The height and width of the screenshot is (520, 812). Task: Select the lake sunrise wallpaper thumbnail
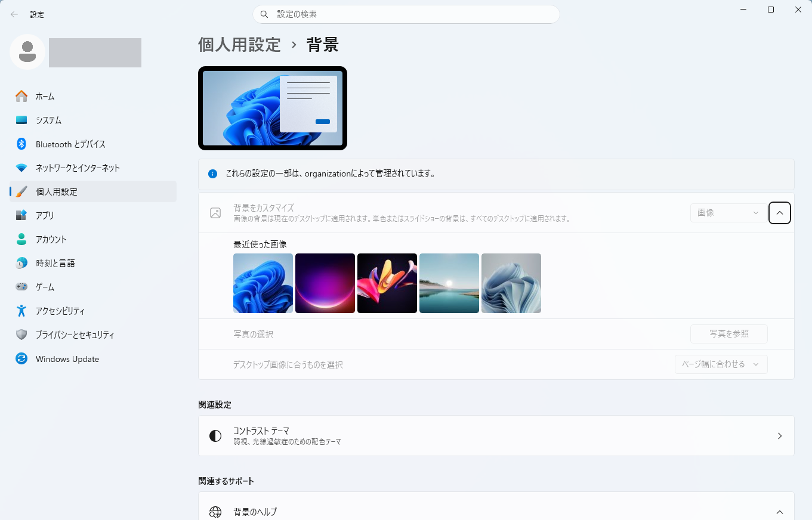pos(449,283)
